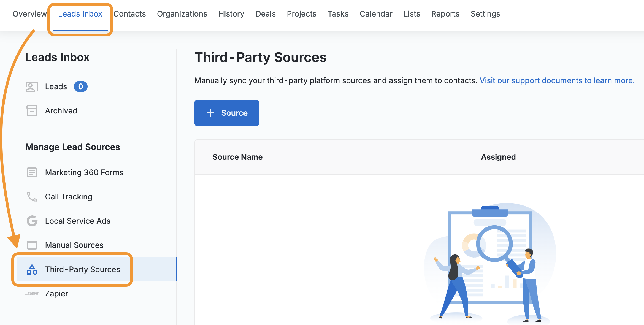Screen dimensions: 644x325
Task: Click the Manual Sources window icon
Action: pyautogui.click(x=32, y=245)
